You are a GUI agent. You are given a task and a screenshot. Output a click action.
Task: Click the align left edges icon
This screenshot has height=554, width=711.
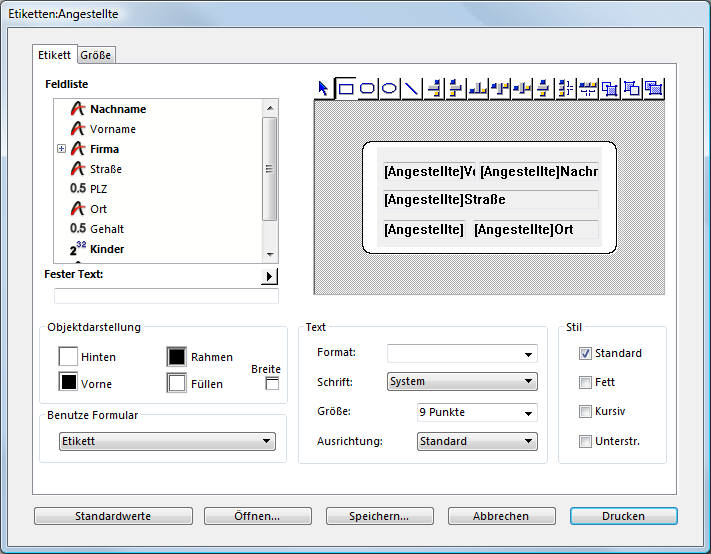click(x=456, y=88)
